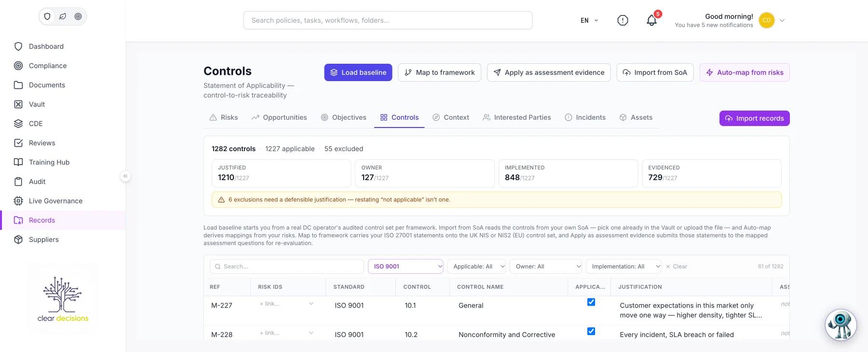Go to Dashboard in the sidebar
This screenshot has height=352, width=868.
point(63,46)
